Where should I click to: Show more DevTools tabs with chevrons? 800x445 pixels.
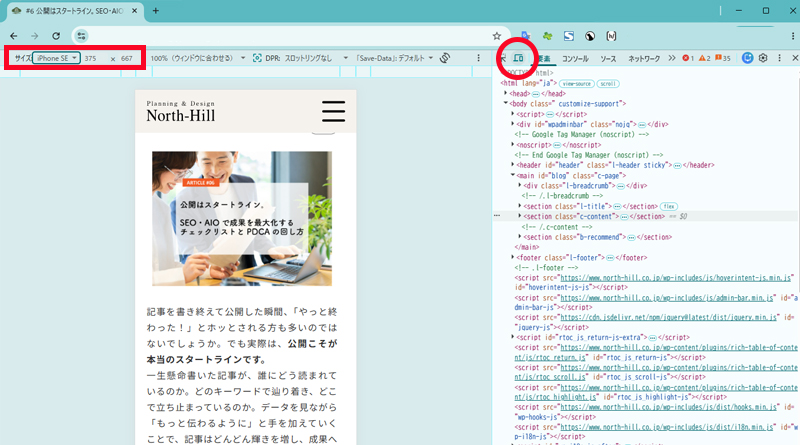(672, 58)
